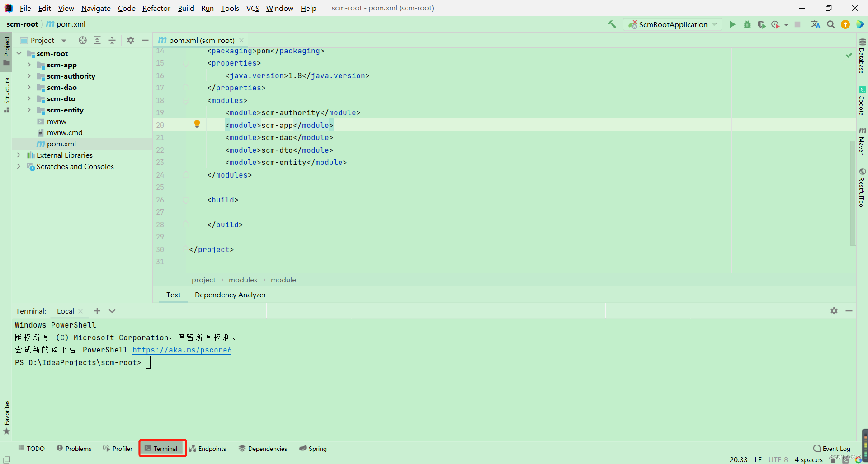Open the Event Log

click(x=832, y=448)
